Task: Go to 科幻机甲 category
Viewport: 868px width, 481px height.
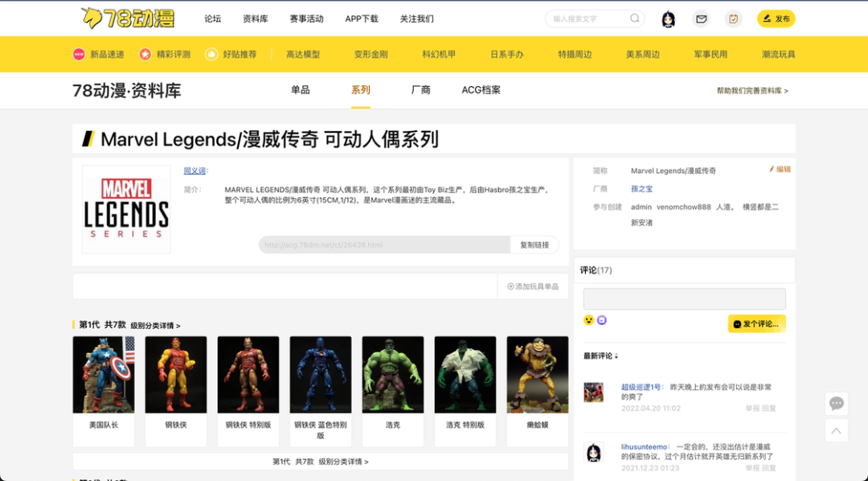Action: (439, 55)
